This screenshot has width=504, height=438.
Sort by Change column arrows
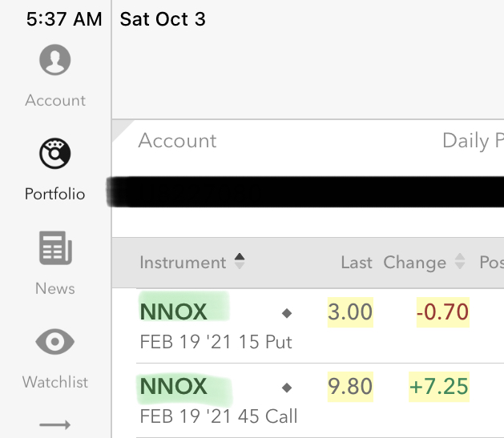[x=460, y=262]
